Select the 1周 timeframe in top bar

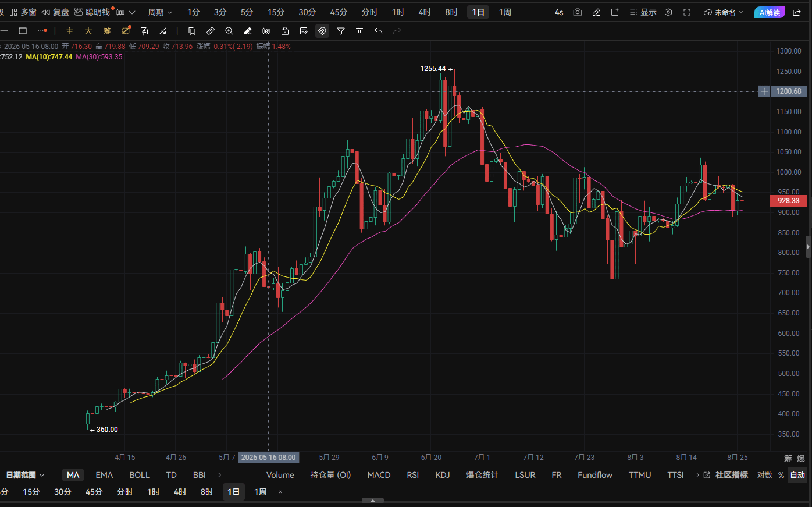tap(505, 12)
